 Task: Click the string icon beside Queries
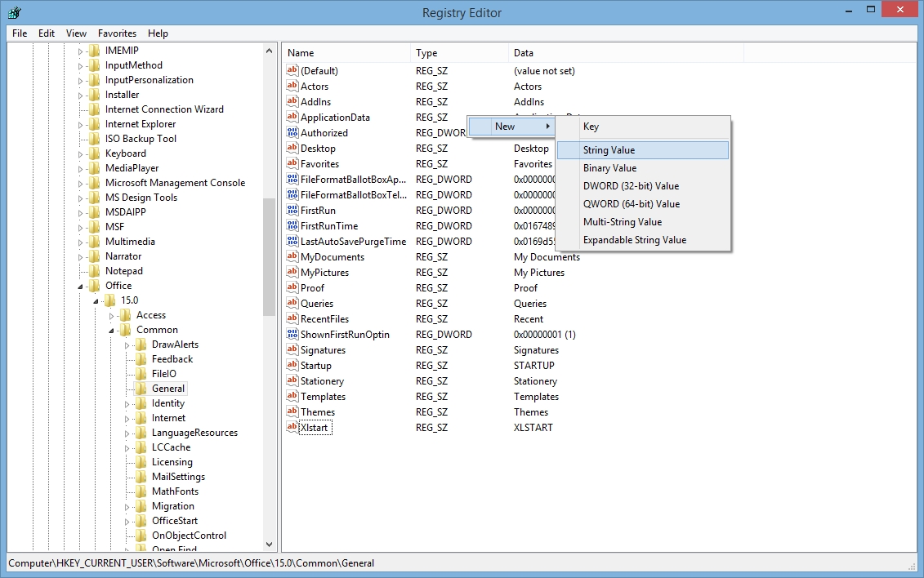[292, 303]
